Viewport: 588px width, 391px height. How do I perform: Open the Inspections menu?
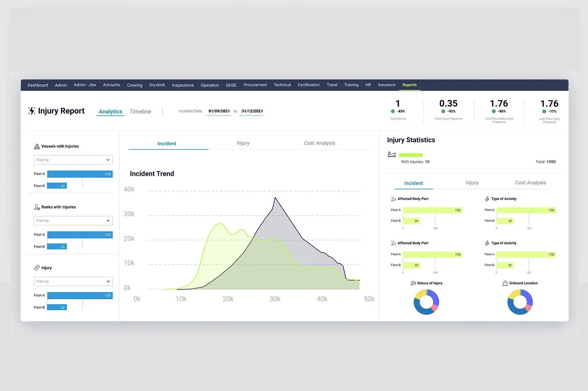[x=183, y=85]
